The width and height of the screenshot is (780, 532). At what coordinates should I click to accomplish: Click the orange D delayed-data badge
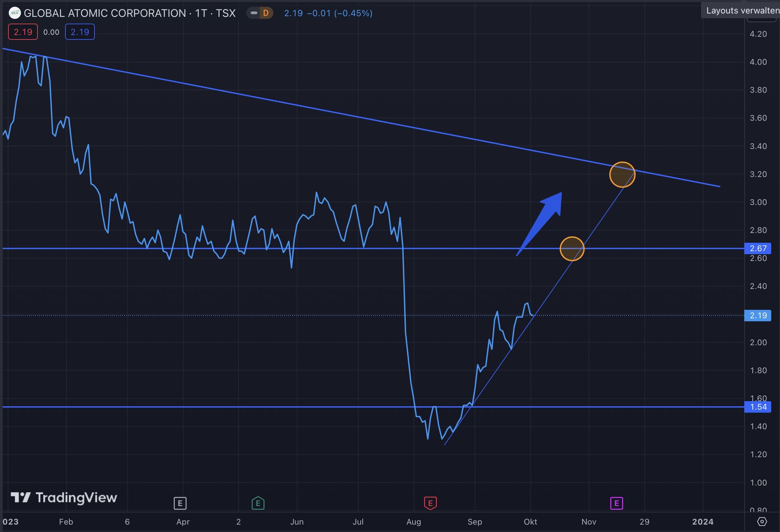click(266, 13)
